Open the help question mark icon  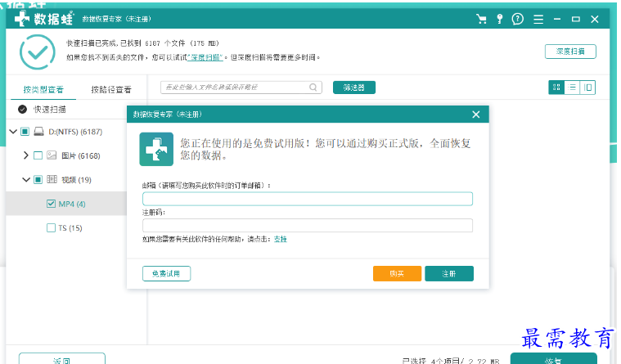(x=518, y=19)
